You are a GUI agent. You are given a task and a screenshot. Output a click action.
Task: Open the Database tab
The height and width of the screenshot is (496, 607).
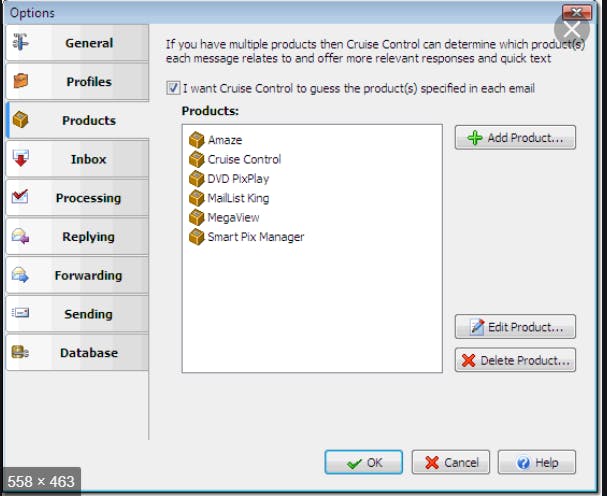tap(77, 352)
